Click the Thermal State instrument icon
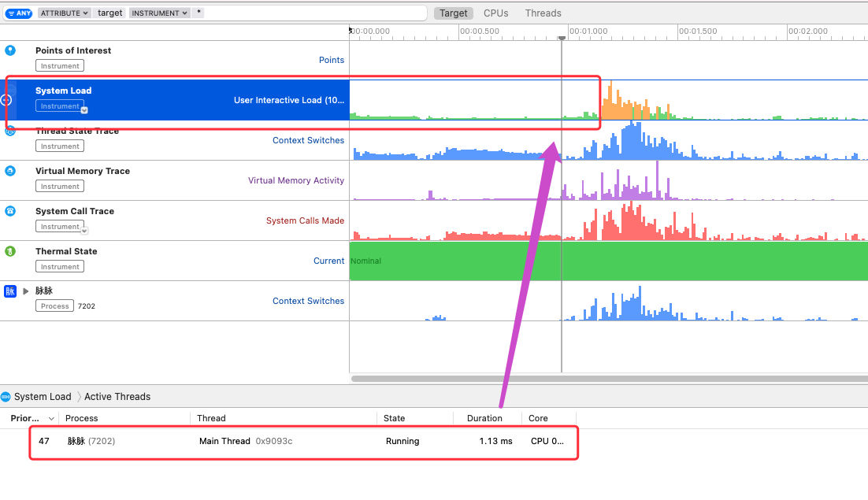 [10, 251]
